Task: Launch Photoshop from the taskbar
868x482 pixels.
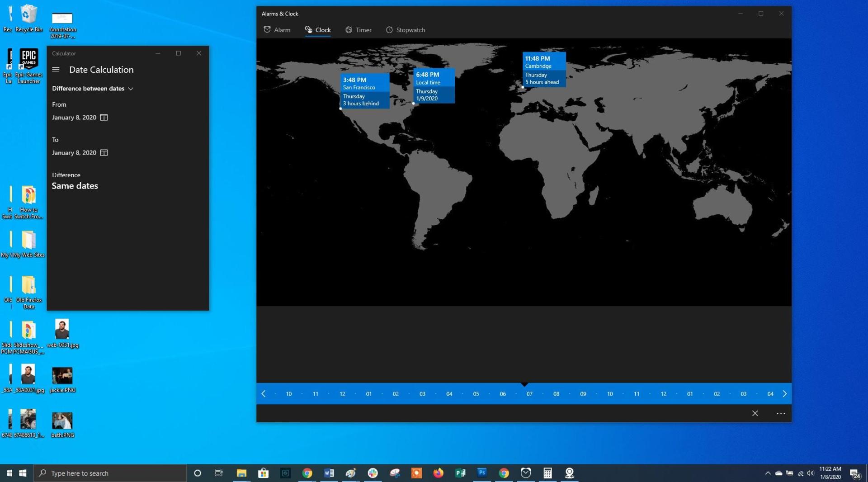Action: [x=481, y=473]
